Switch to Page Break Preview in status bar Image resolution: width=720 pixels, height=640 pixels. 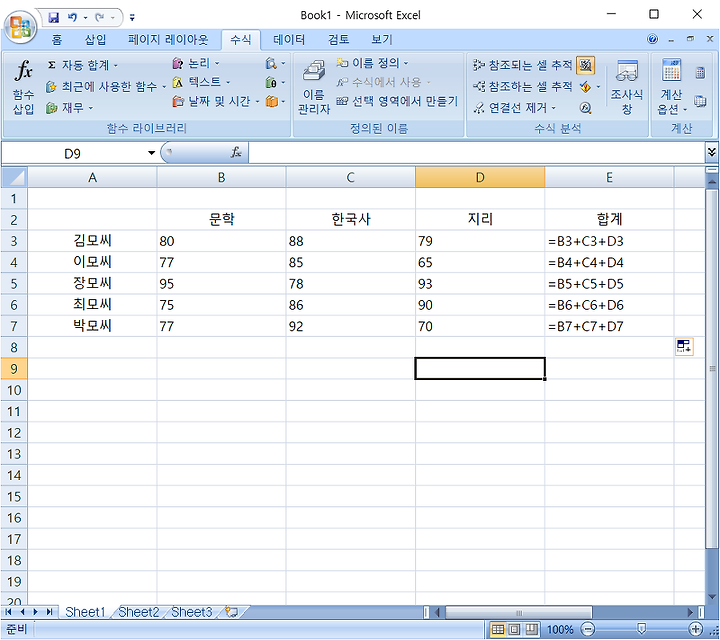(531, 629)
